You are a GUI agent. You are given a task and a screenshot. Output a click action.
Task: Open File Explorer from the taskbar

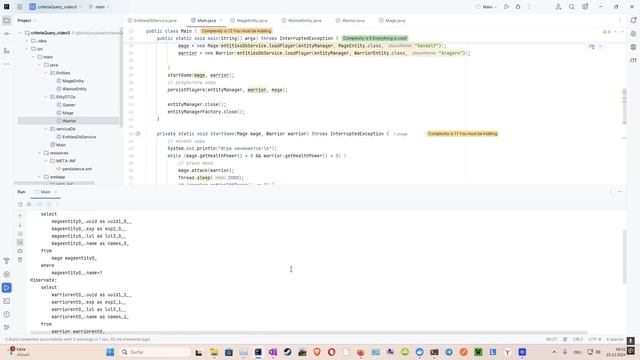(x=214, y=352)
